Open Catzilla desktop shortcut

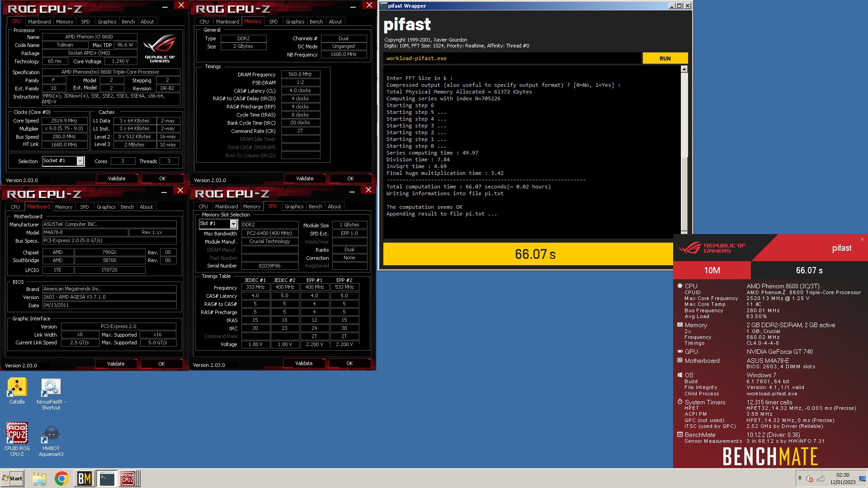click(x=17, y=391)
